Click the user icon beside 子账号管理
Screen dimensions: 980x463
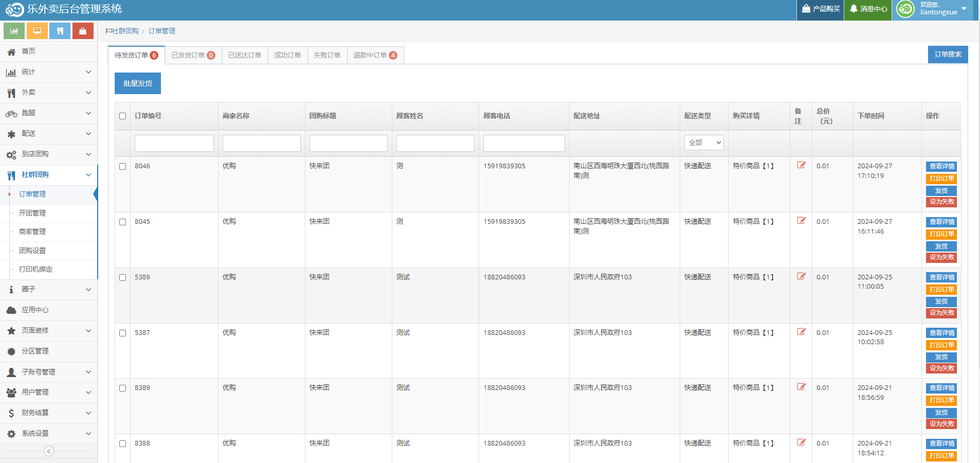pos(11,372)
